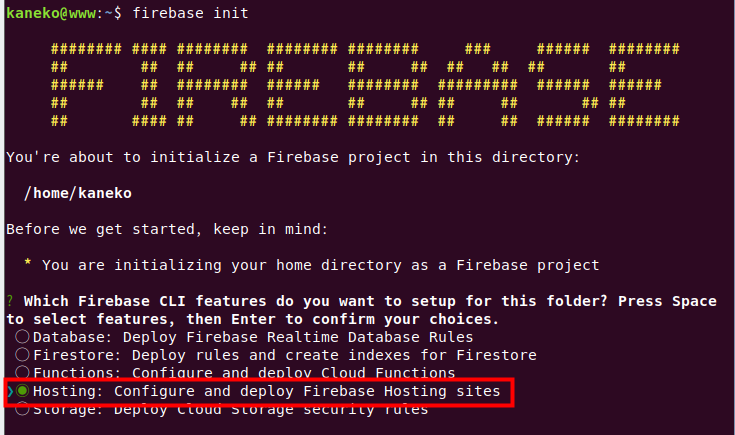Select the Storage feature radio circle
The image size is (735, 435).
[x=22, y=409]
